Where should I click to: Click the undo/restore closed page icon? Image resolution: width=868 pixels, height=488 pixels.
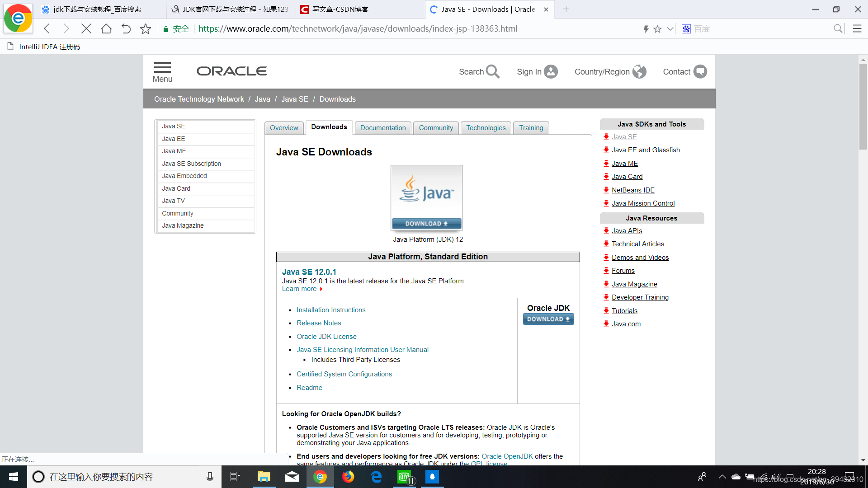tap(126, 29)
